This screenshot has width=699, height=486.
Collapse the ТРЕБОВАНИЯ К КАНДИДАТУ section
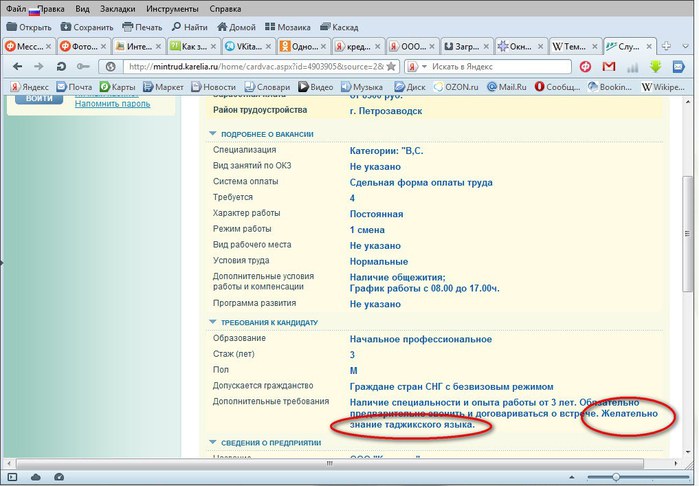coord(213,322)
